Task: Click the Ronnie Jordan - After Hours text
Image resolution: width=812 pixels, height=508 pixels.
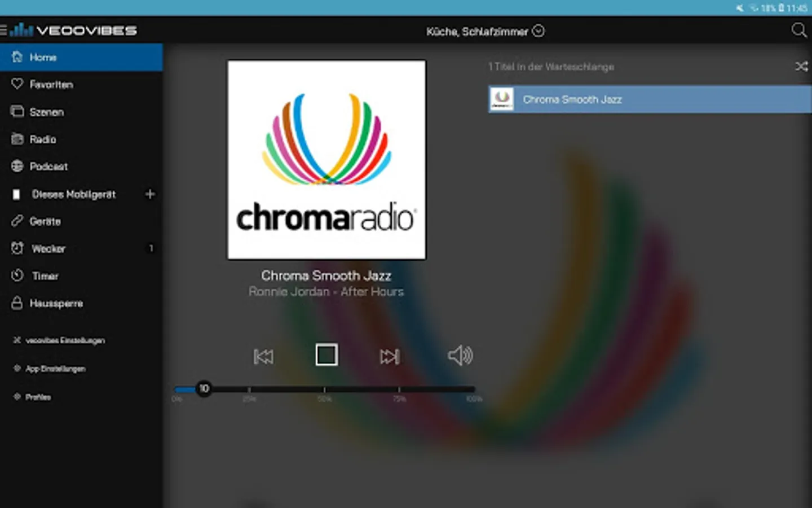Action: (326, 292)
